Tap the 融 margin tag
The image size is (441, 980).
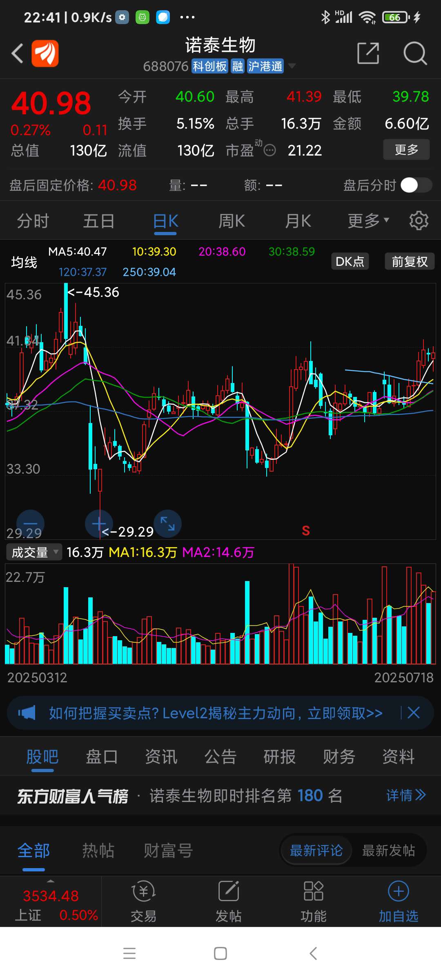pyautogui.click(x=238, y=66)
